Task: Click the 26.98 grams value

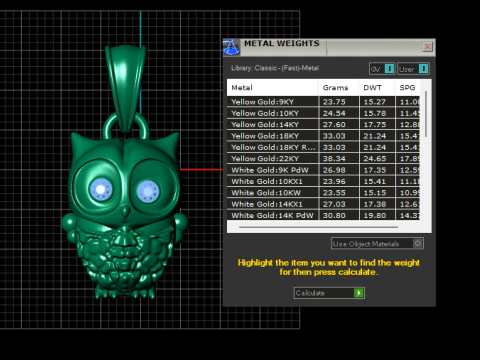Action: [334, 170]
